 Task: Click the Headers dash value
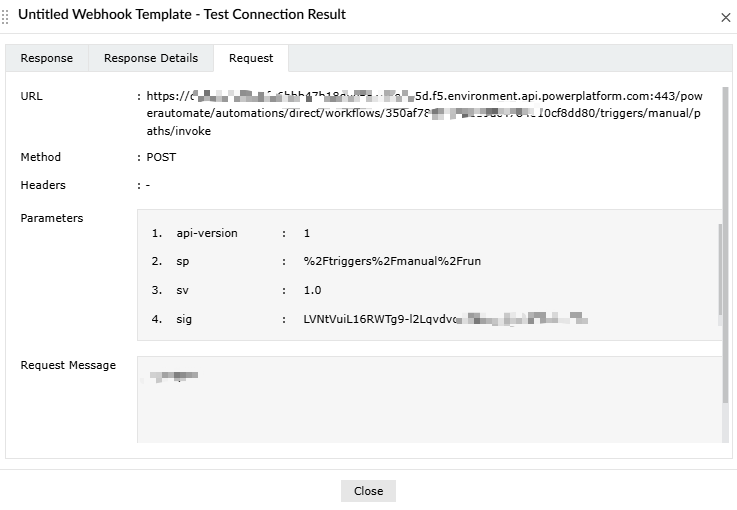click(148, 185)
